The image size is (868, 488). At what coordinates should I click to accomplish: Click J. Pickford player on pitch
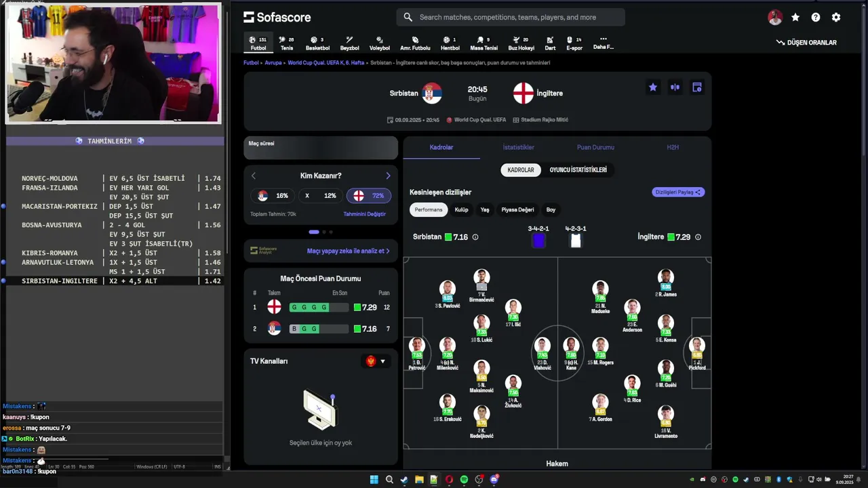(696, 353)
